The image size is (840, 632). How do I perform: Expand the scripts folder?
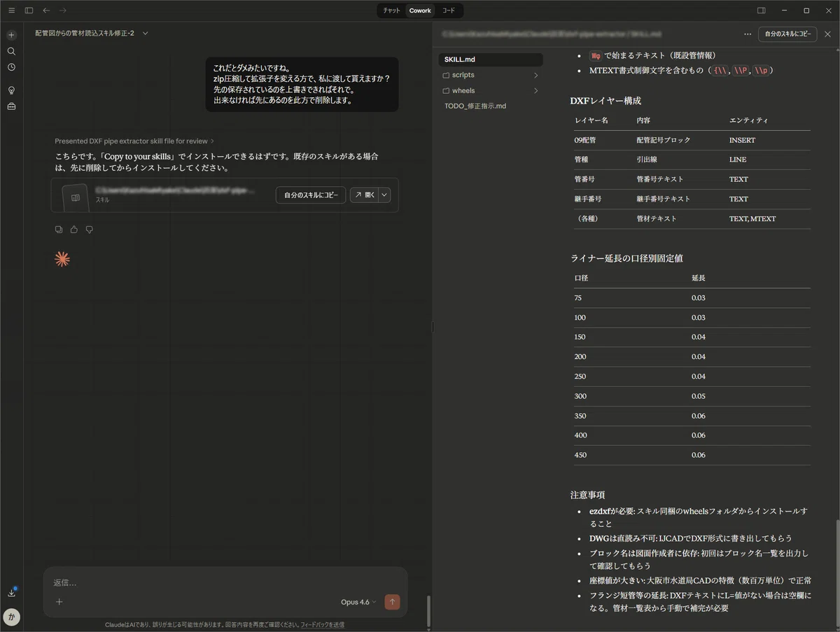(491, 75)
